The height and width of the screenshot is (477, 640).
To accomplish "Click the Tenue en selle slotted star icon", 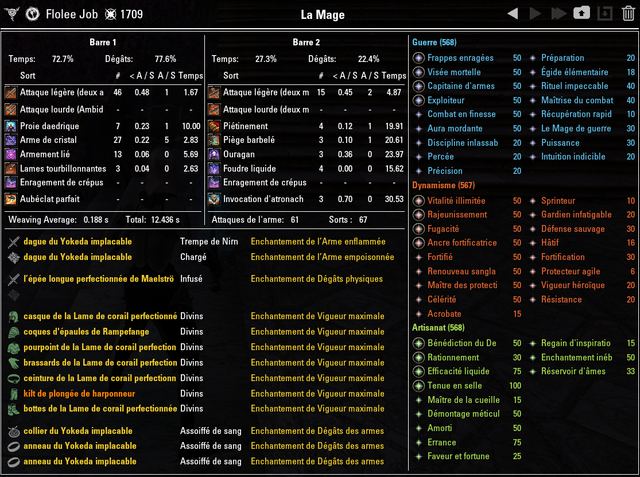I will pyautogui.click(x=418, y=386).
